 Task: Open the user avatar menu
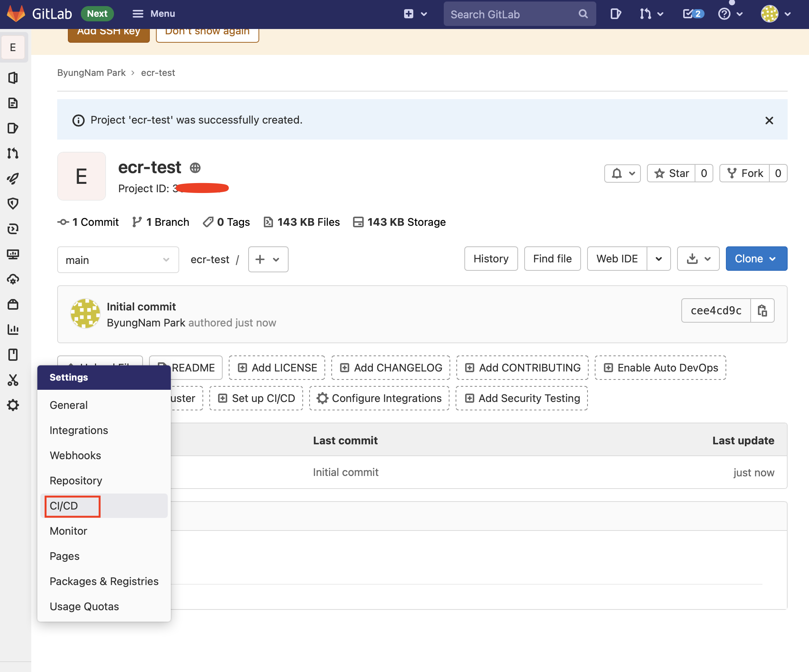[775, 14]
